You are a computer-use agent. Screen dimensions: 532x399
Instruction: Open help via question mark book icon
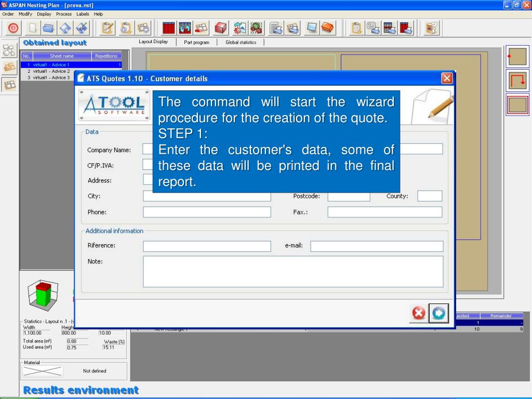[432, 28]
